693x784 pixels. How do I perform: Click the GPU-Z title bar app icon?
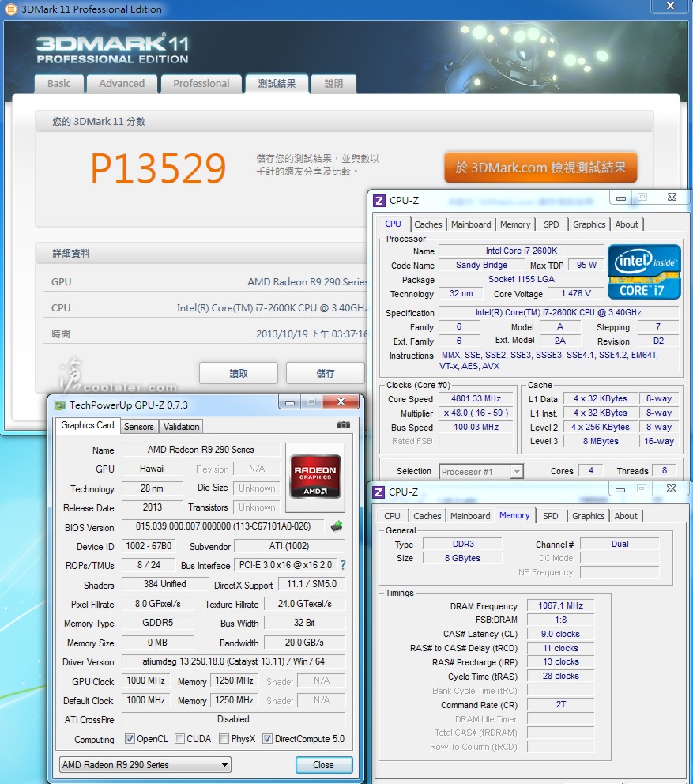click(60, 405)
